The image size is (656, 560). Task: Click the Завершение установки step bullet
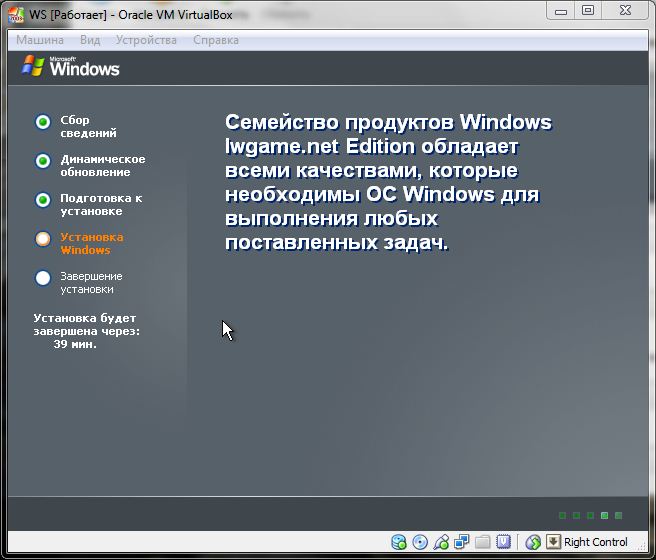click(x=43, y=278)
